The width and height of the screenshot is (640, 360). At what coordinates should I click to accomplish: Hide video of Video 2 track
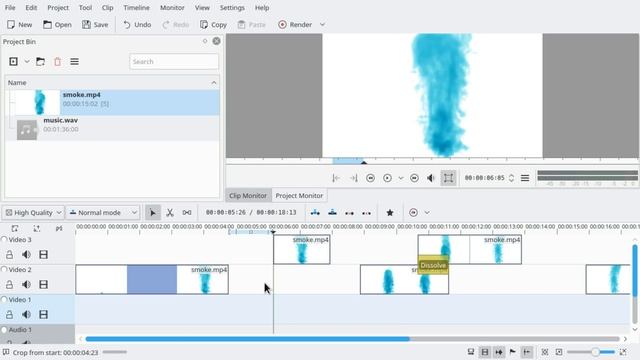(43, 284)
